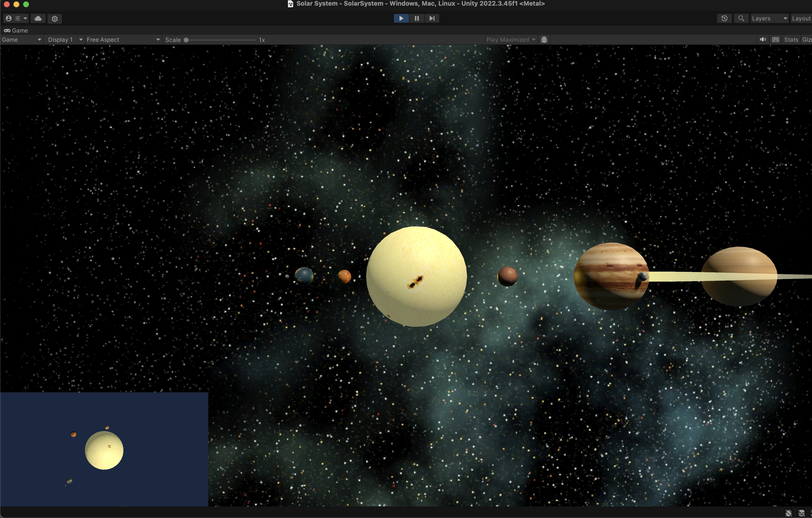The width and height of the screenshot is (812, 518).
Task: Click the undo history icon near Layers
Action: tap(724, 18)
